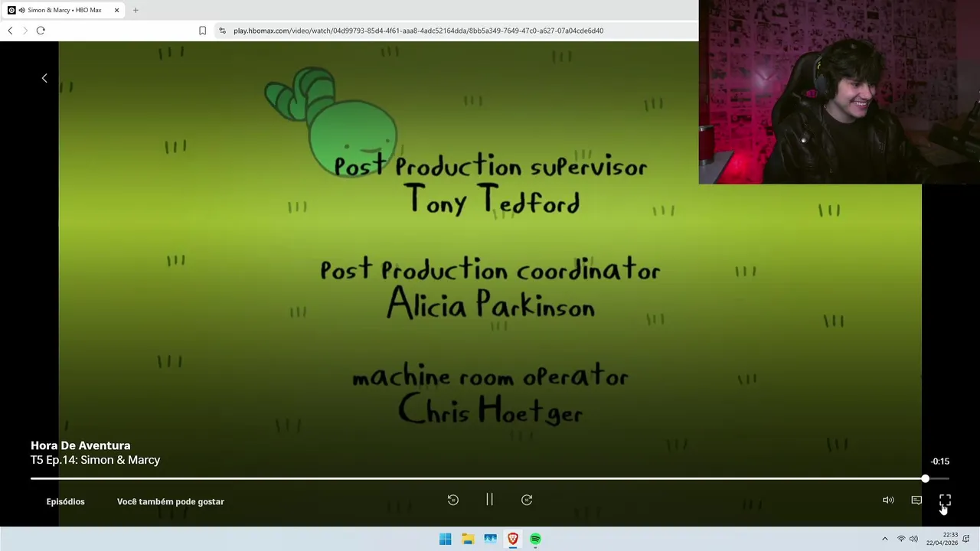Open the Wi-Fi network tray icon

[901, 540]
